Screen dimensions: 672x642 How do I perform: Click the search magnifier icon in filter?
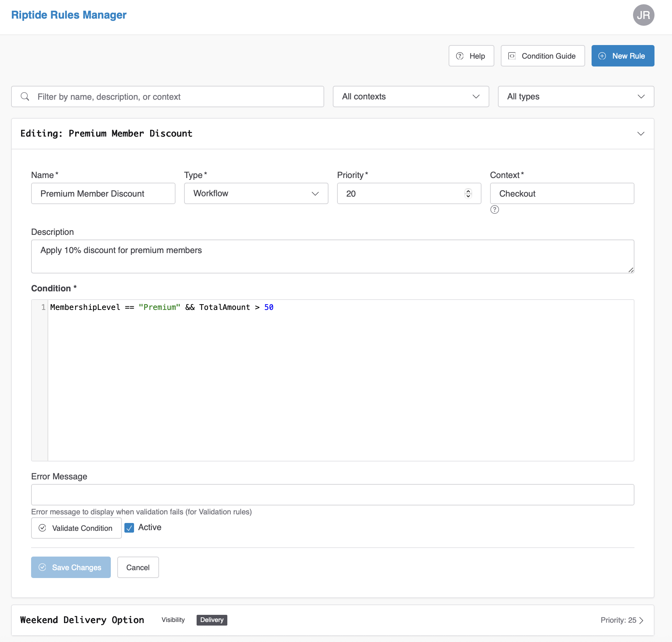coord(25,97)
